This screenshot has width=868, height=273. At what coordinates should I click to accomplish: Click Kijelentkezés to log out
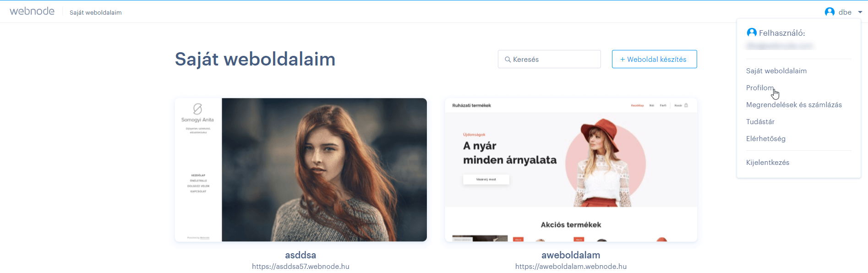[x=768, y=163]
